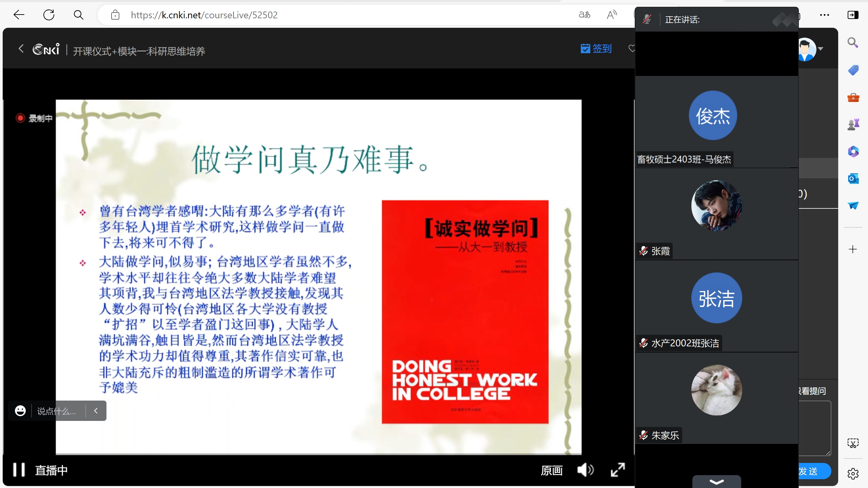Open Outlook from the Edge sidebar
The width and height of the screenshot is (868, 488).
point(853,179)
